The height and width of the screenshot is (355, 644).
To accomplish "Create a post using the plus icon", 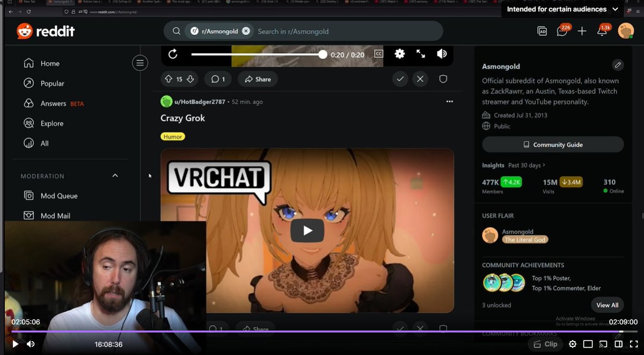I will point(582,31).
